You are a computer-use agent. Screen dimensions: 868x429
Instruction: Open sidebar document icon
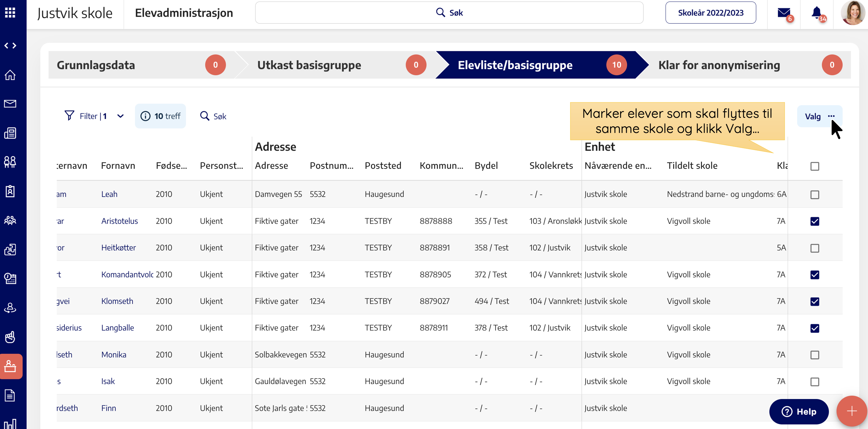pyautogui.click(x=10, y=395)
